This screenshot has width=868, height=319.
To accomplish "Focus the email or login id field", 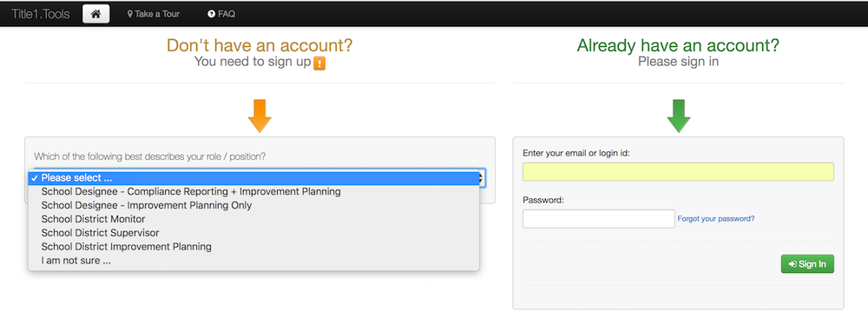I will tap(678, 172).
